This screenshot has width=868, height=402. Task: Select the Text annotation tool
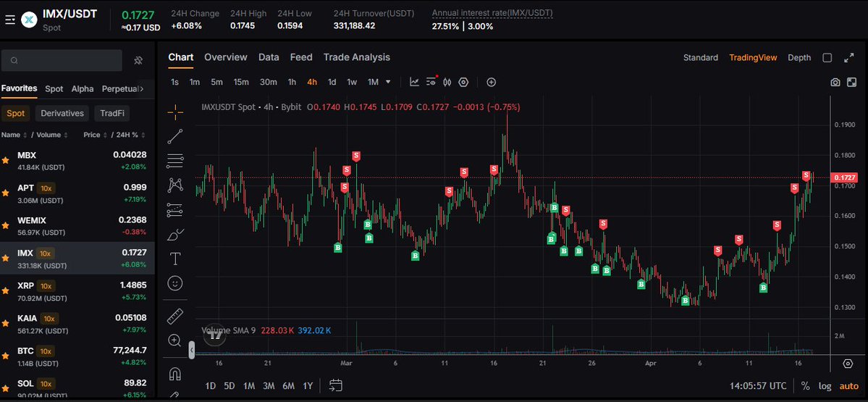click(x=175, y=259)
